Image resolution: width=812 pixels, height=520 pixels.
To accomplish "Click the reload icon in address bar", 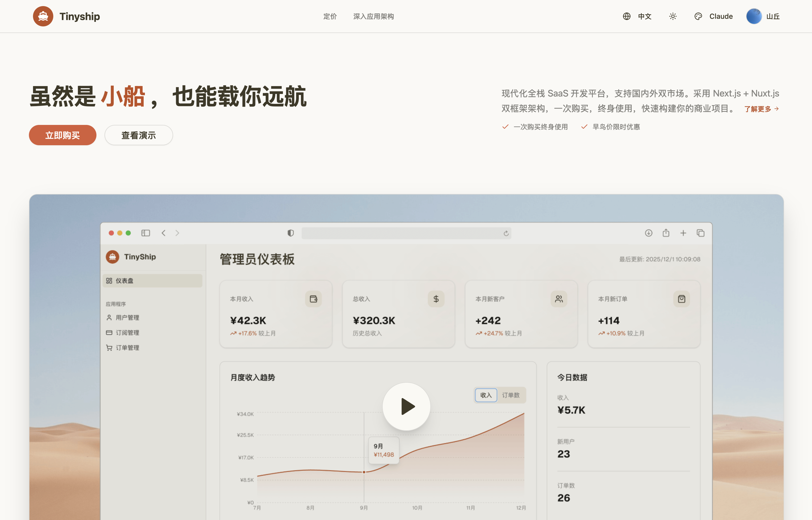I will point(506,233).
